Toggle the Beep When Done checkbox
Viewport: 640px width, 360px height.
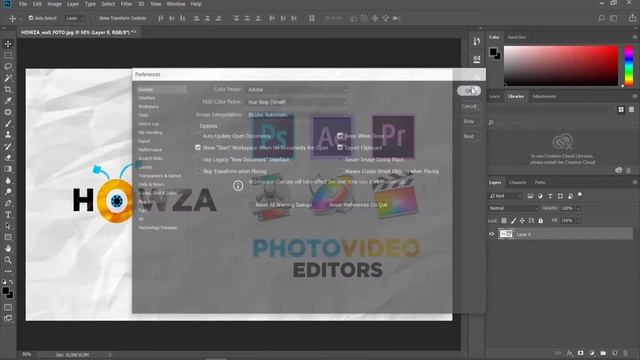click(340, 136)
